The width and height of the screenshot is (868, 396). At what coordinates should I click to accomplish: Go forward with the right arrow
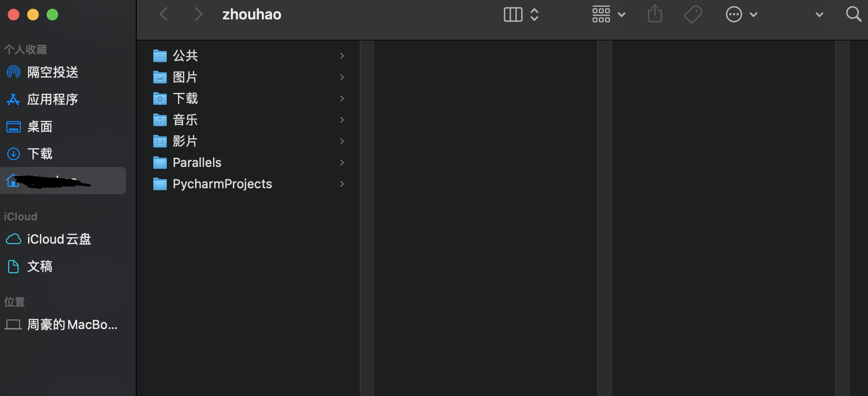tap(198, 15)
